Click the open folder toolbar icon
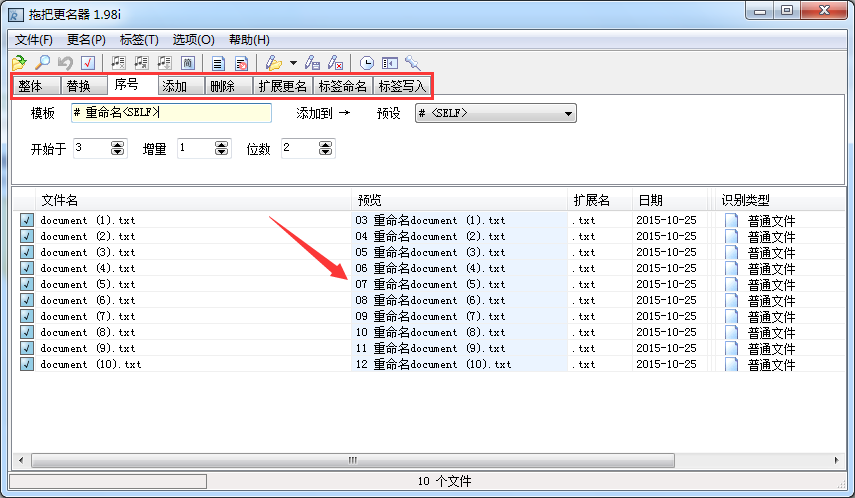This screenshot has height=498, width=855. click(19, 63)
